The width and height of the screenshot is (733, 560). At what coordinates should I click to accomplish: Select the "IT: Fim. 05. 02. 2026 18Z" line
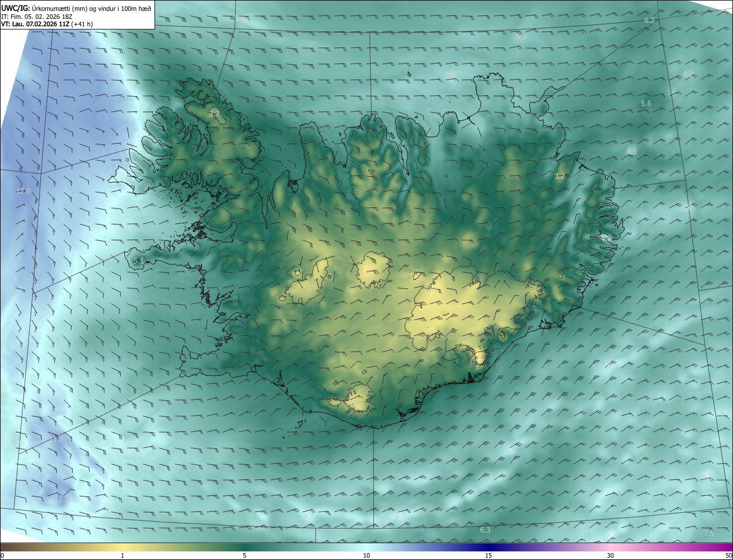coord(38,17)
